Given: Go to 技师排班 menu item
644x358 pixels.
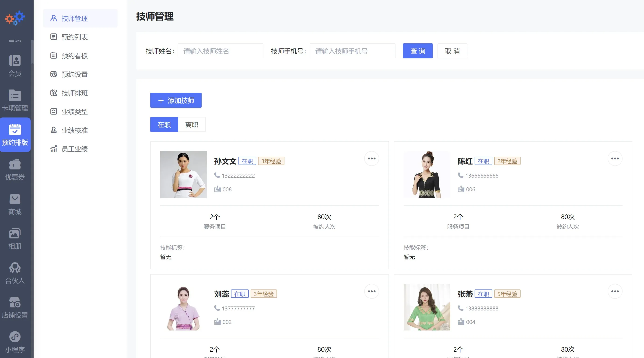Looking at the screenshot, I should click(80, 93).
